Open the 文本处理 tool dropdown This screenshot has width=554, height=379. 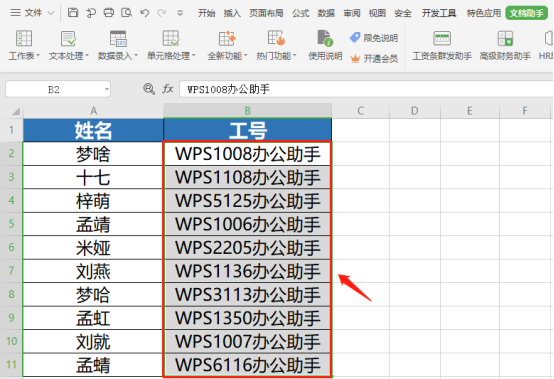click(69, 45)
